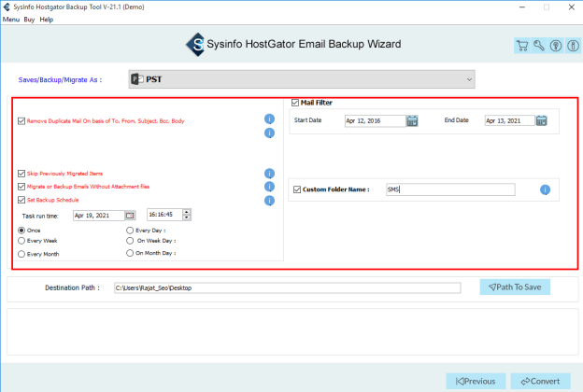Uncheck Remove Duplicate Mail checkbox
The image size is (583, 392).
click(x=21, y=121)
